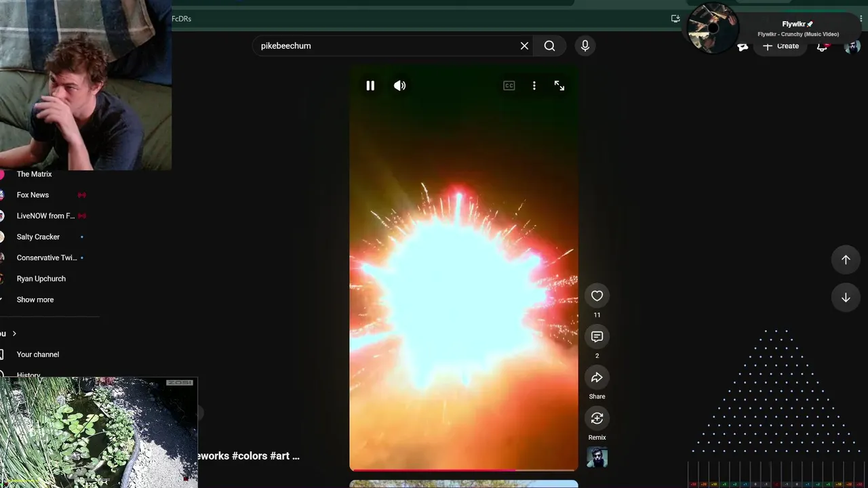The width and height of the screenshot is (868, 488).
Task: Open the Salty Cracker channel
Action: (x=38, y=237)
